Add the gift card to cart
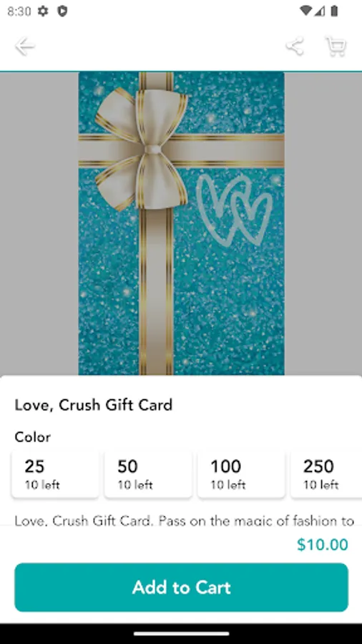 click(x=182, y=587)
